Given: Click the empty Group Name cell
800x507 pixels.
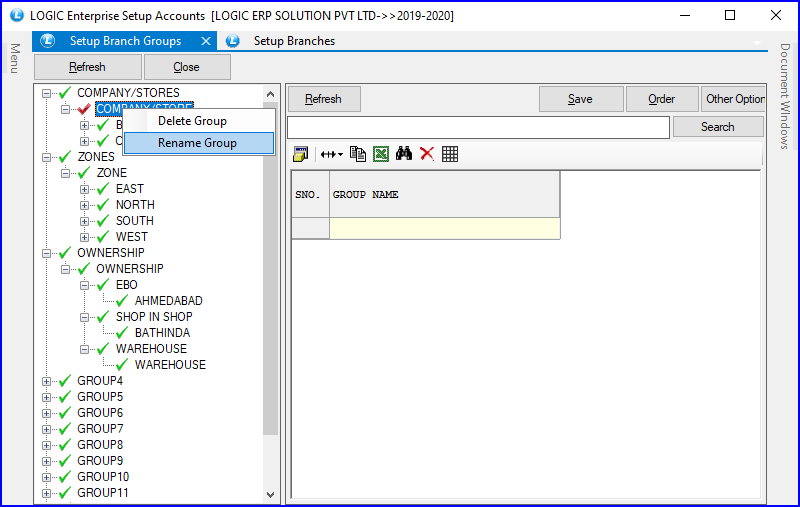Looking at the screenshot, I should (x=444, y=228).
